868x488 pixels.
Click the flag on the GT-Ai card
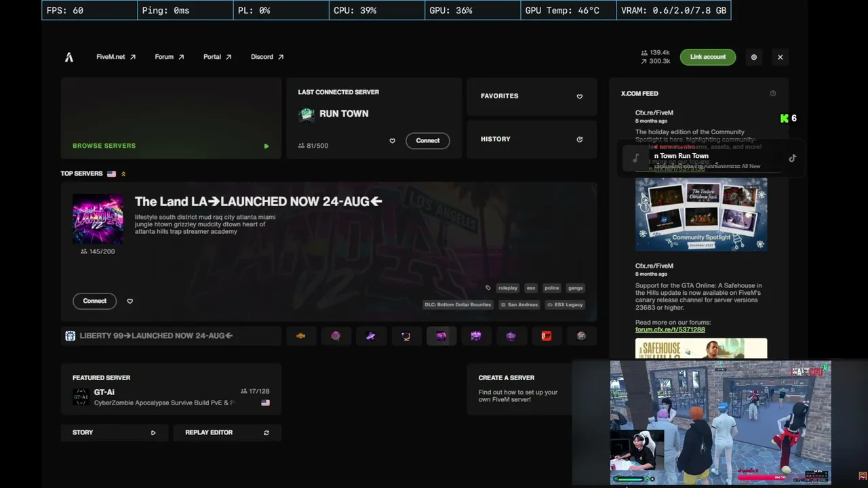(x=265, y=403)
